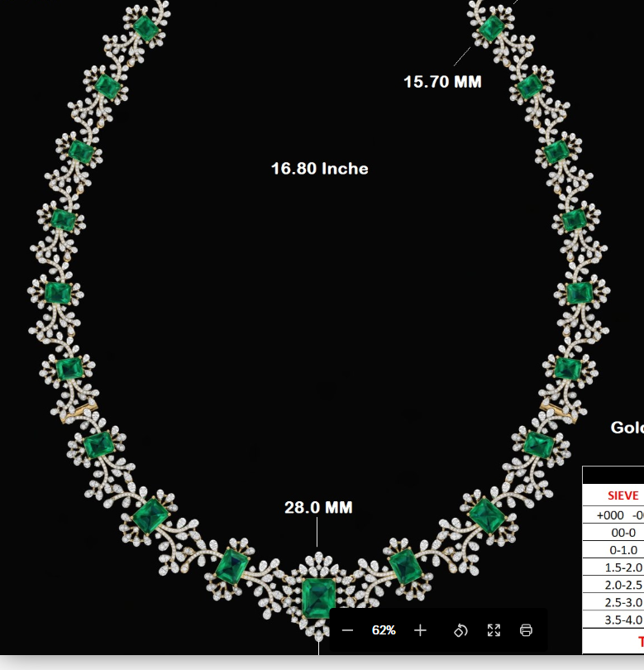Click the Gold heading text
The height and width of the screenshot is (670, 644).
pos(627,428)
